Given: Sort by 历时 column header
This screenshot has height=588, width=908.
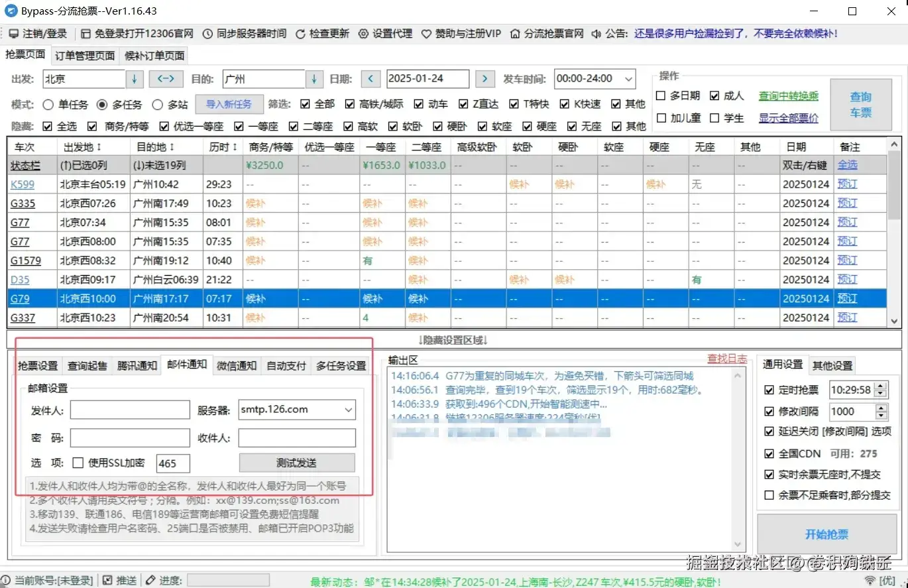Looking at the screenshot, I should click(221, 147).
